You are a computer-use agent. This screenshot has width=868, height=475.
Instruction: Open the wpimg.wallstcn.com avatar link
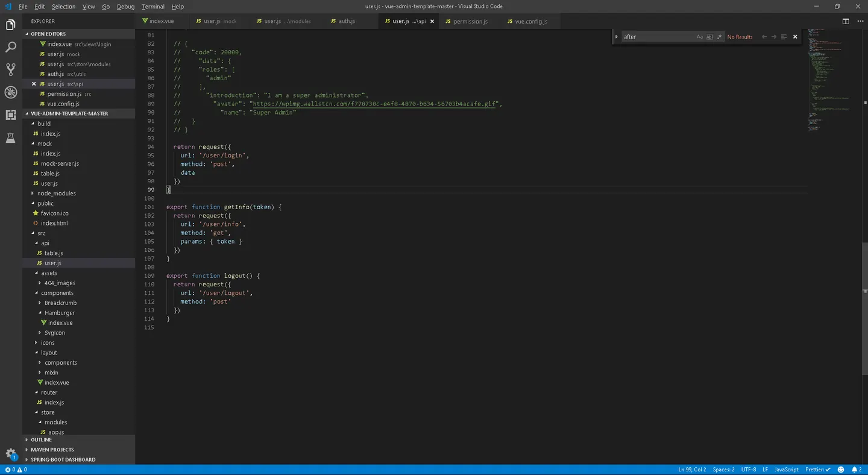point(374,104)
